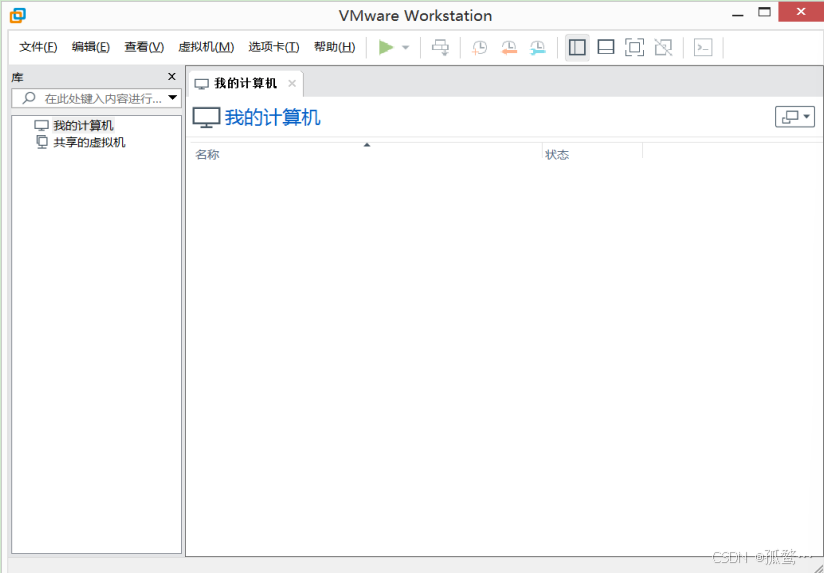Open the 帮助(H) menu

pyautogui.click(x=335, y=47)
